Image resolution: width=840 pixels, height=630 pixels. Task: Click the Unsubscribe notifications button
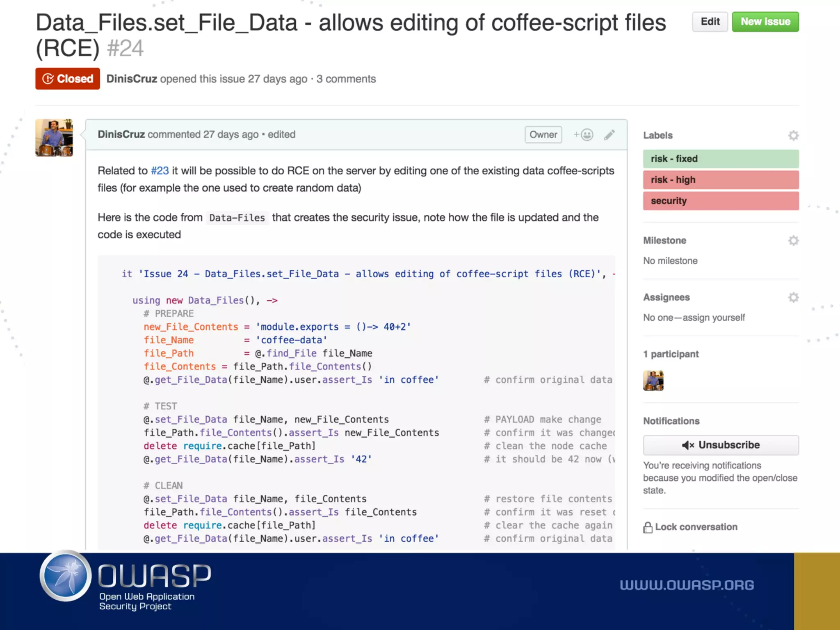(x=721, y=445)
